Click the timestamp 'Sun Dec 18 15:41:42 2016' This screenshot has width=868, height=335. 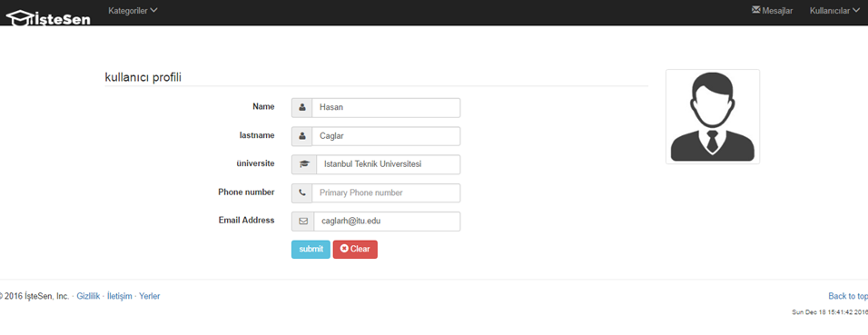click(830, 312)
